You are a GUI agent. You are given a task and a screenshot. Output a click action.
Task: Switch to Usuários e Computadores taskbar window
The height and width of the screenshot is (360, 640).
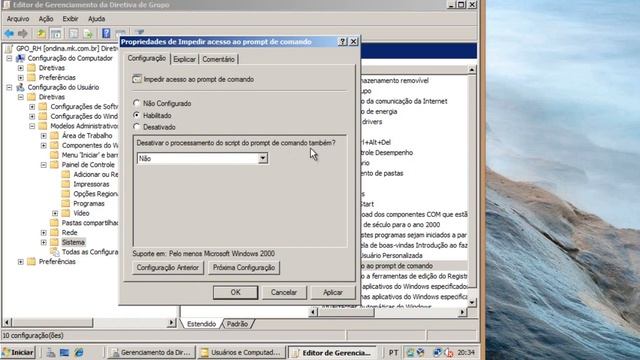click(242, 353)
